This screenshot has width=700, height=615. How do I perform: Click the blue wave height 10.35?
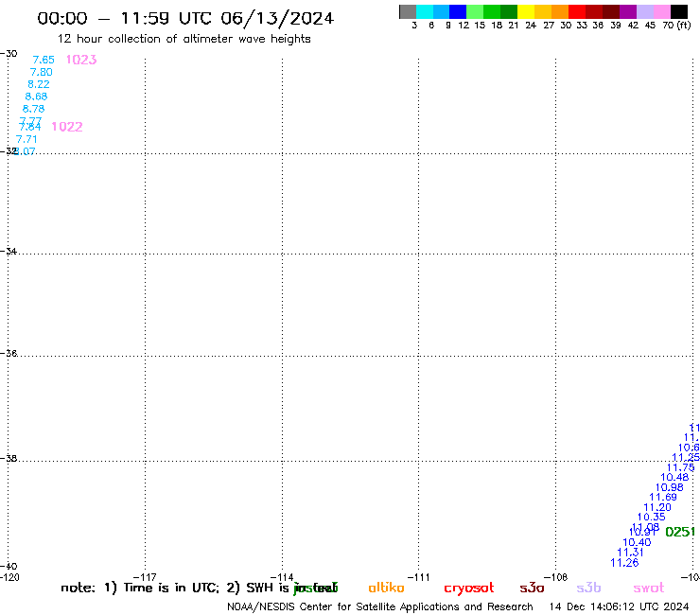652,518
